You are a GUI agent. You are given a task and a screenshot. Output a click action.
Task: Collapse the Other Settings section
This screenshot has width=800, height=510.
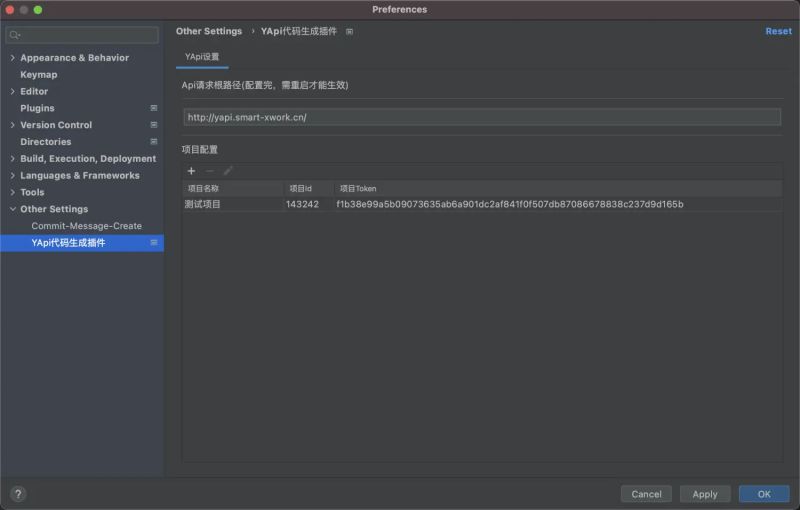click(x=13, y=209)
